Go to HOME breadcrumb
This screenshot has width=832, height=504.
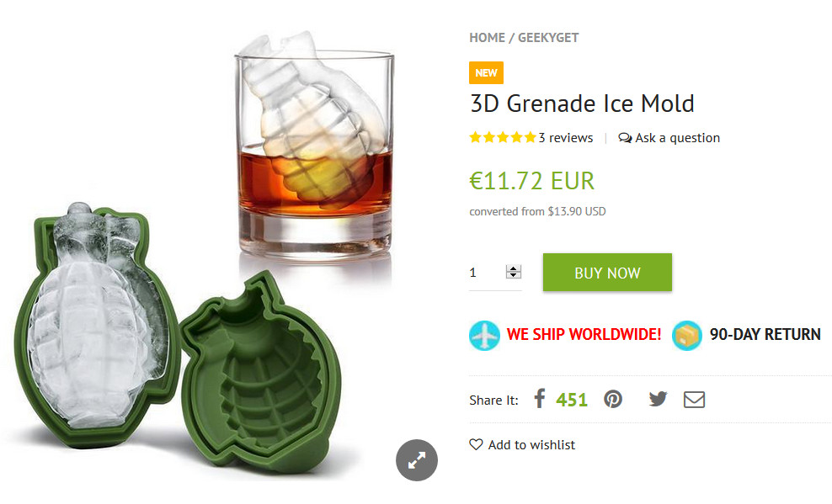pyautogui.click(x=487, y=38)
